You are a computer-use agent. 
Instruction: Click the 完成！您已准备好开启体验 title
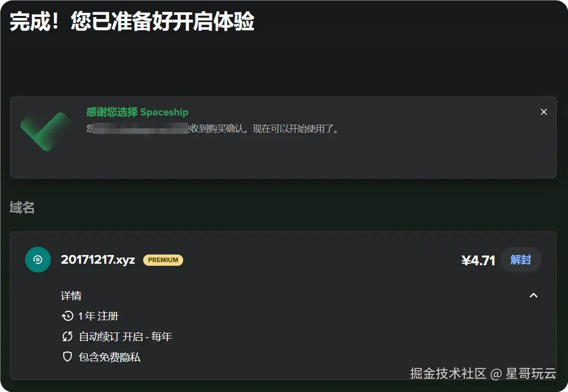pyautogui.click(x=132, y=21)
